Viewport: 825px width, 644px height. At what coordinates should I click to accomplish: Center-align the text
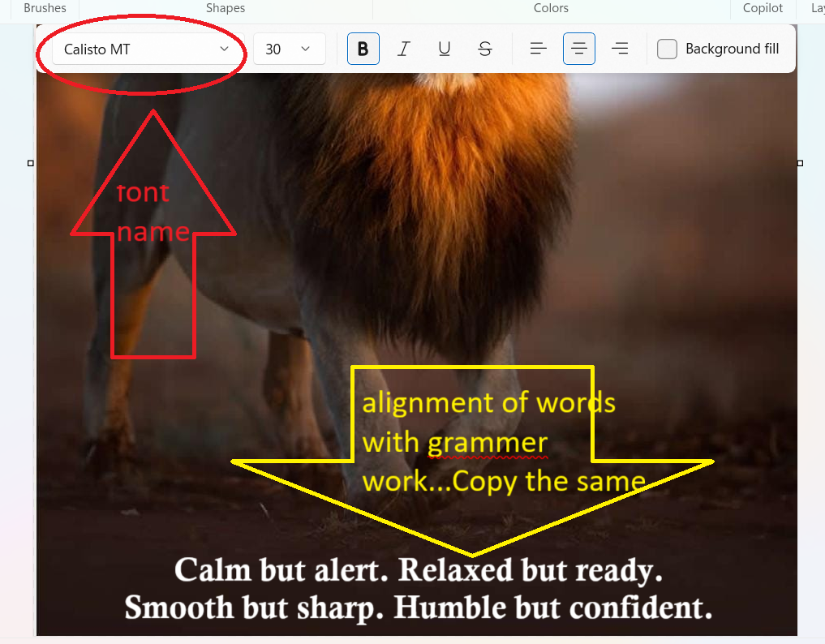579,49
